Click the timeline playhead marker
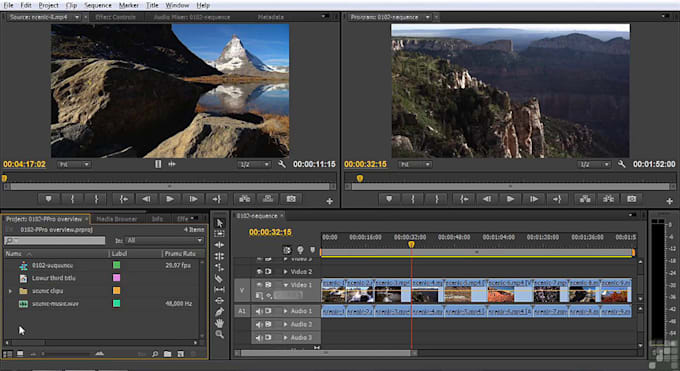 coord(411,245)
